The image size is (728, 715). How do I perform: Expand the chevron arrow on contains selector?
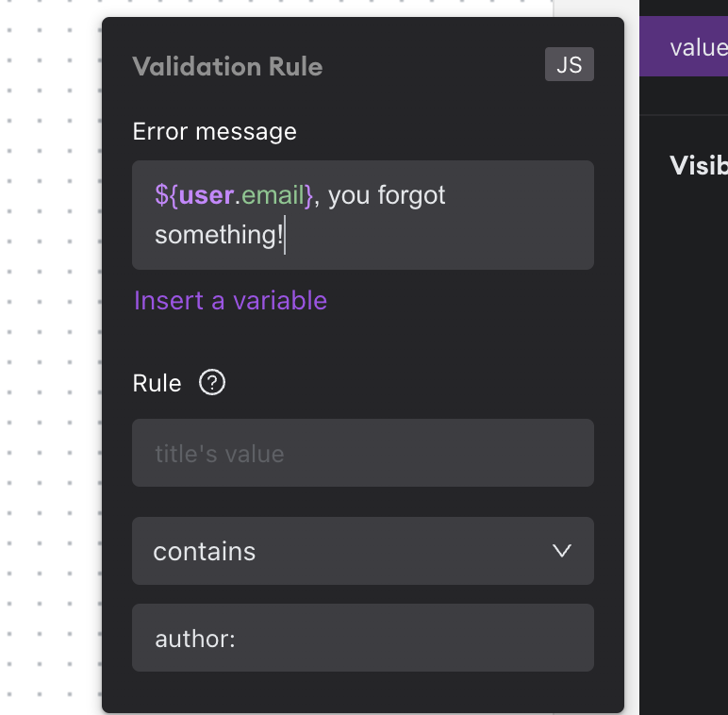coord(562,551)
